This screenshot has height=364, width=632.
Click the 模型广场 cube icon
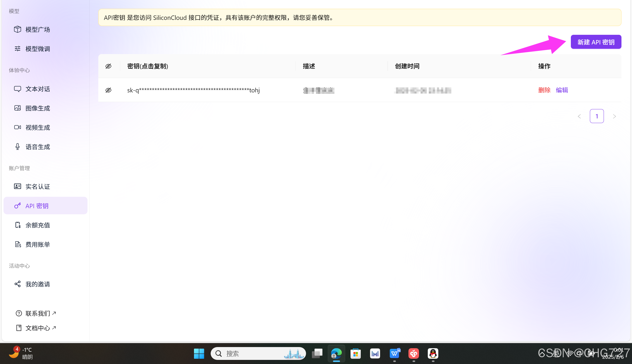[x=18, y=29]
